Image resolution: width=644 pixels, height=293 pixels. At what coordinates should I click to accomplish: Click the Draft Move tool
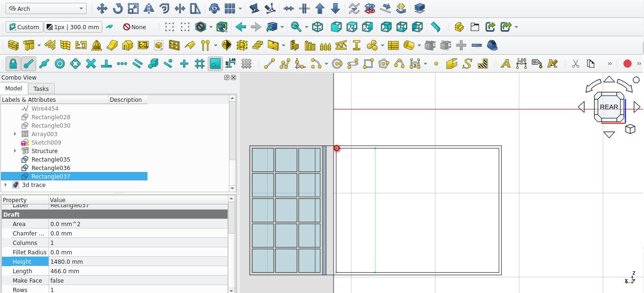[x=102, y=8]
